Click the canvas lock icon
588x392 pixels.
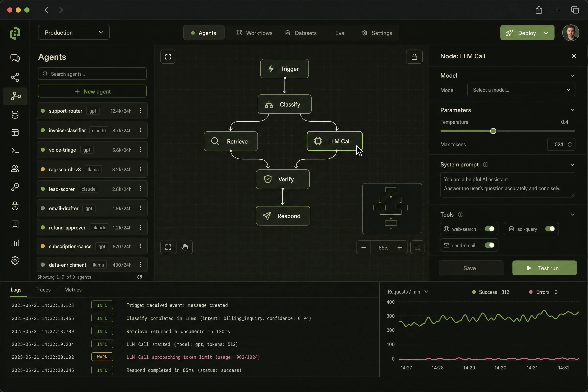414,57
